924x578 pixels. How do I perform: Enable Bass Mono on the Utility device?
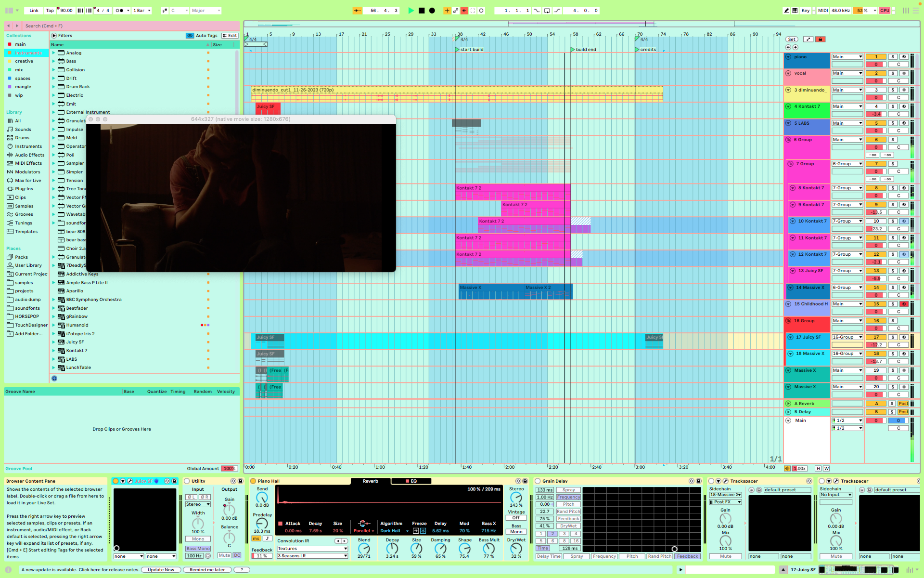tap(198, 549)
